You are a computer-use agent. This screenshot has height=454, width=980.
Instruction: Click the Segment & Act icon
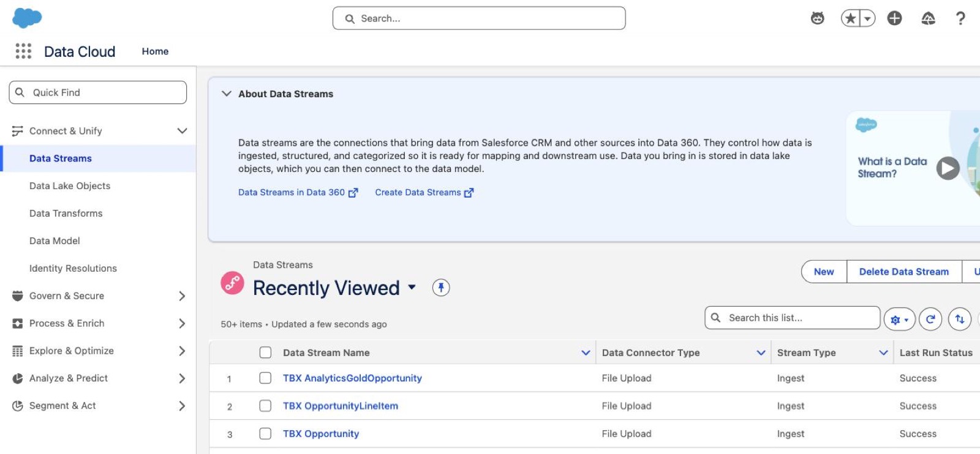(x=17, y=406)
